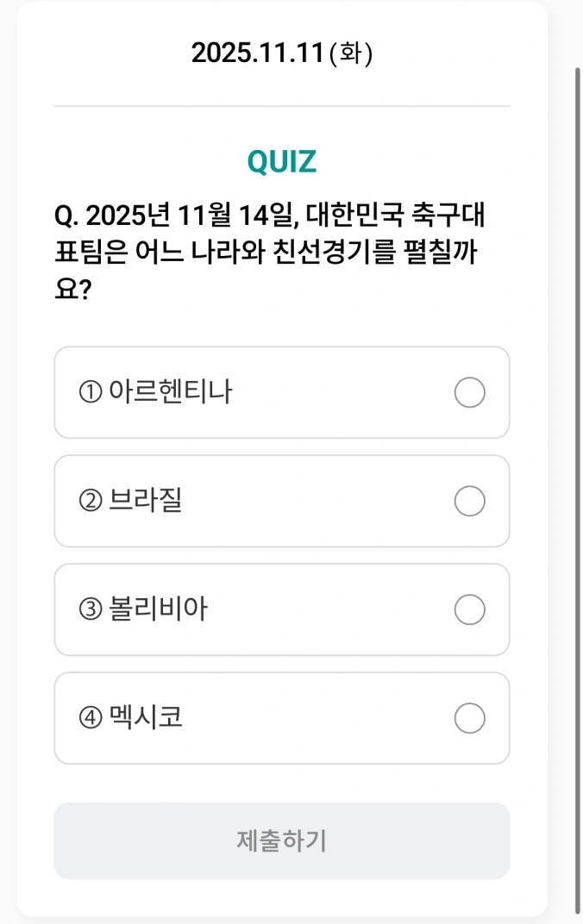Select the radio button for 브라질
This screenshot has width=583, height=924.
468,501
